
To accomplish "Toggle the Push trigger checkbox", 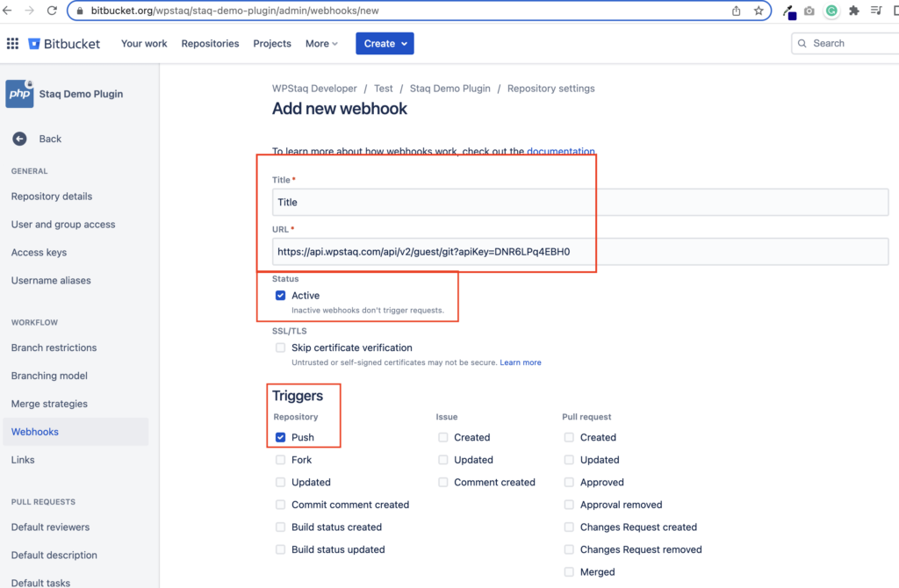I will [280, 437].
